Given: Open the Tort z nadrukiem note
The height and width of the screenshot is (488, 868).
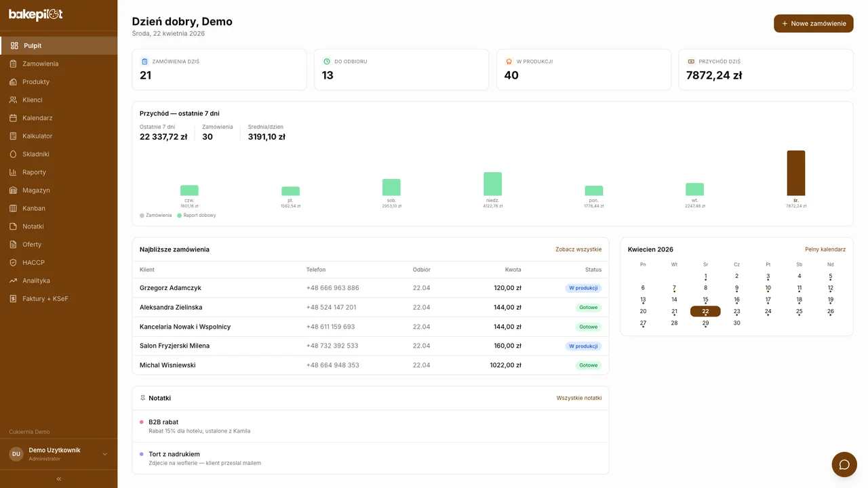Looking at the screenshot, I should (x=370, y=458).
